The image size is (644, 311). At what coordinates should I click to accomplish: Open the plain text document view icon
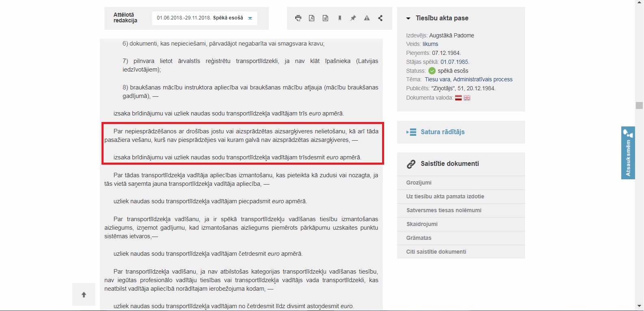[325, 18]
